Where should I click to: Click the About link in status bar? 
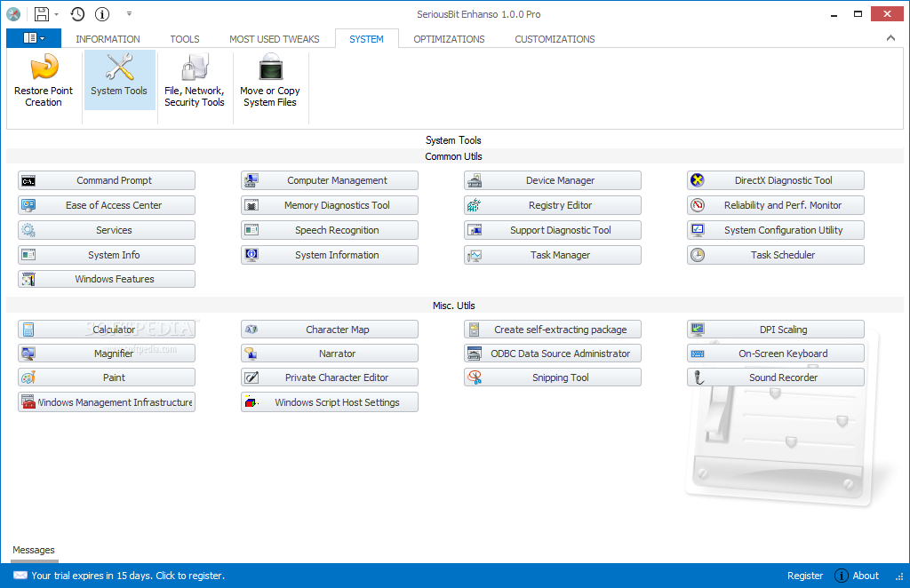(x=866, y=576)
